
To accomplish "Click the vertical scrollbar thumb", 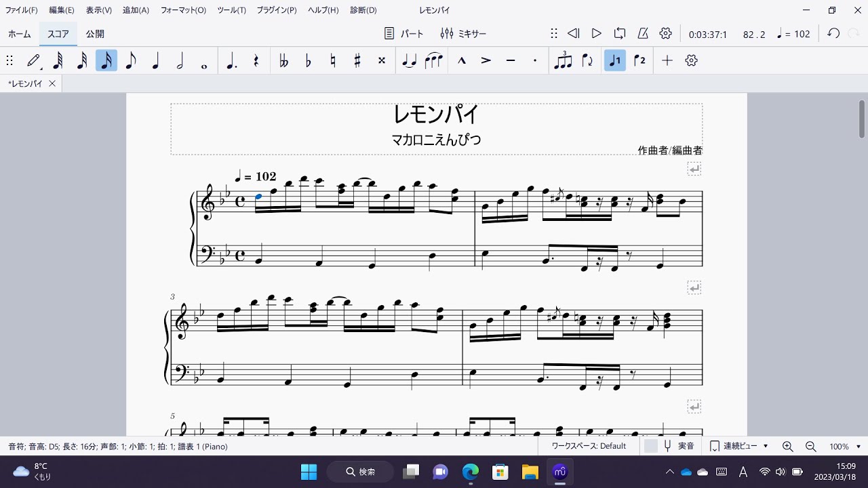I will click(x=862, y=119).
